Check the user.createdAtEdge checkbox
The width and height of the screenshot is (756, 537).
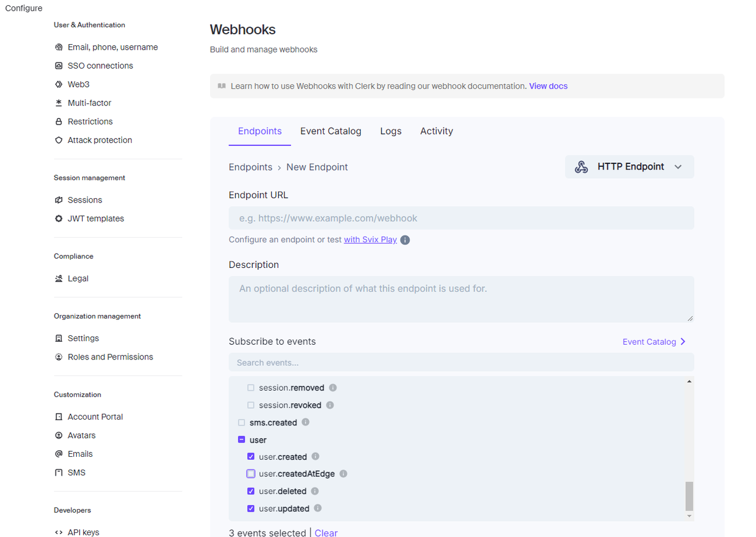(251, 474)
